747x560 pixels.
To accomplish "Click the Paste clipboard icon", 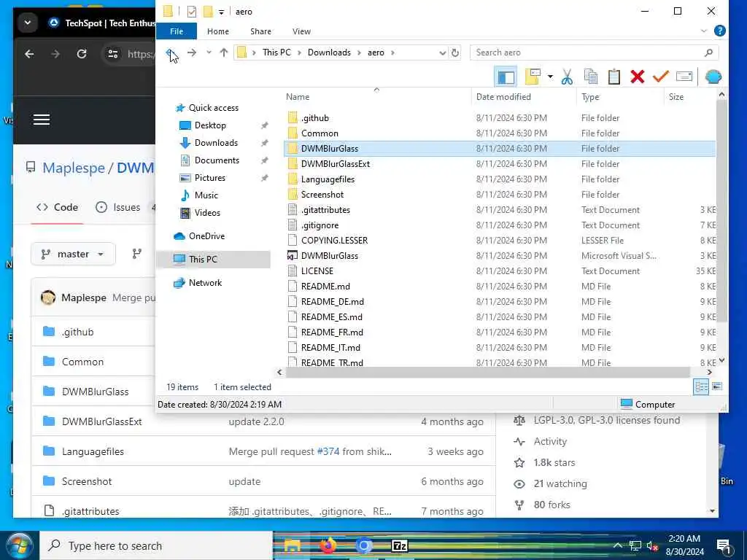I will [x=614, y=77].
